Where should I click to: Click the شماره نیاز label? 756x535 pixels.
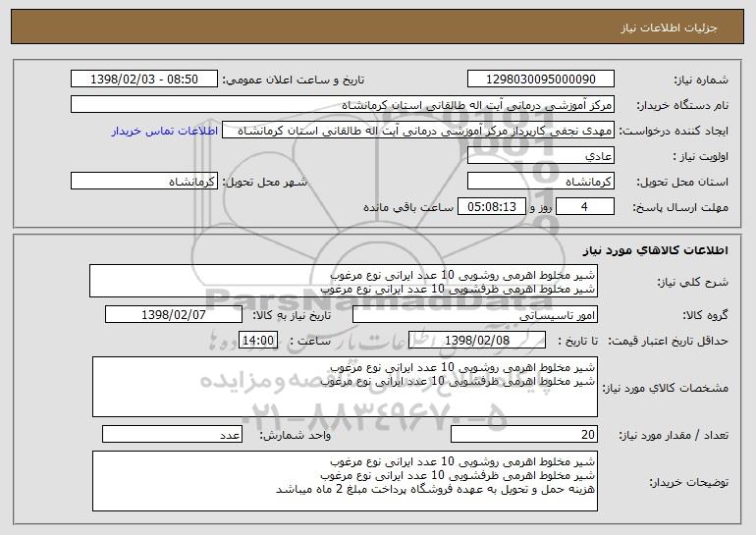[x=701, y=80]
